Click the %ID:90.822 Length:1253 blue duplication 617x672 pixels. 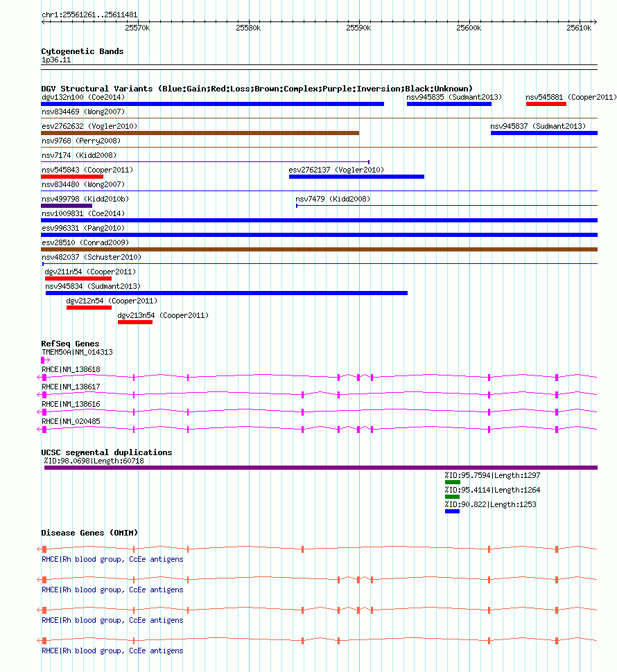(453, 512)
